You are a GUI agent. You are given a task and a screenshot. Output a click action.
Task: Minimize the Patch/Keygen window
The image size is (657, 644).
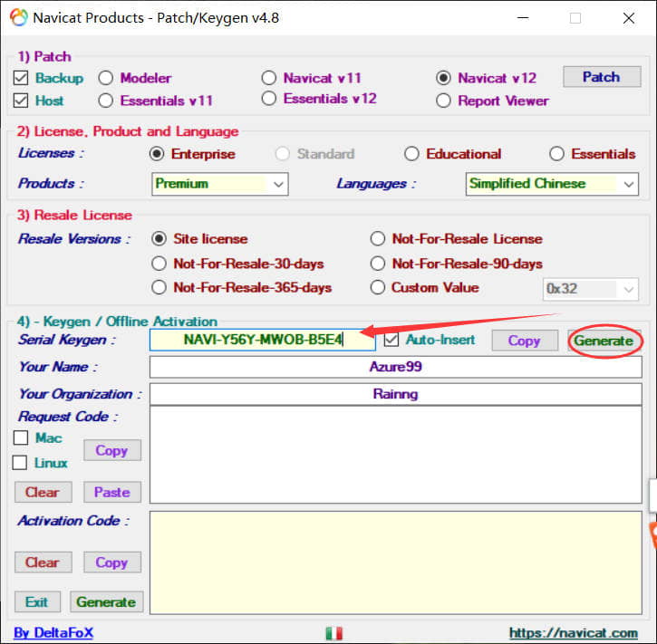(523, 18)
